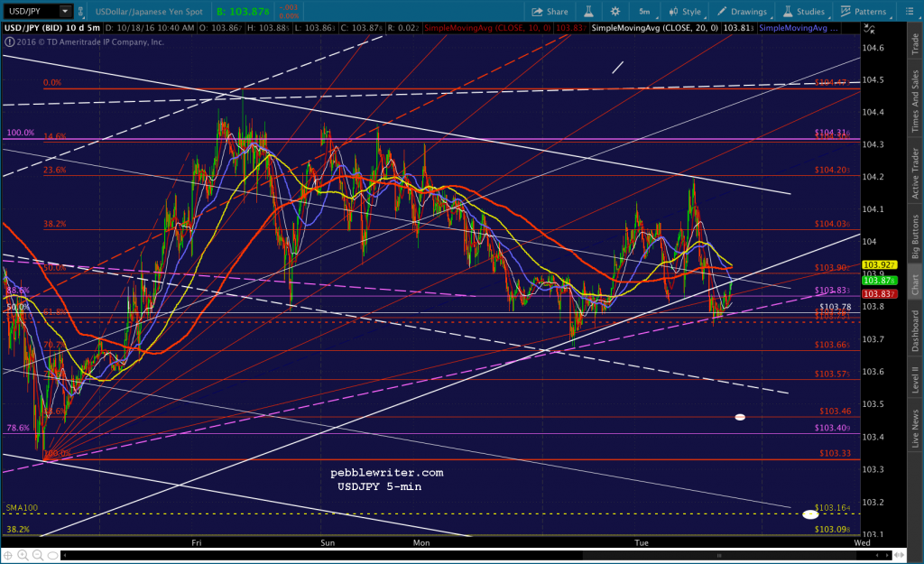924x564 pixels.
Task: Open the 5m timeframe dropdown
Action: (x=644, y=11)
